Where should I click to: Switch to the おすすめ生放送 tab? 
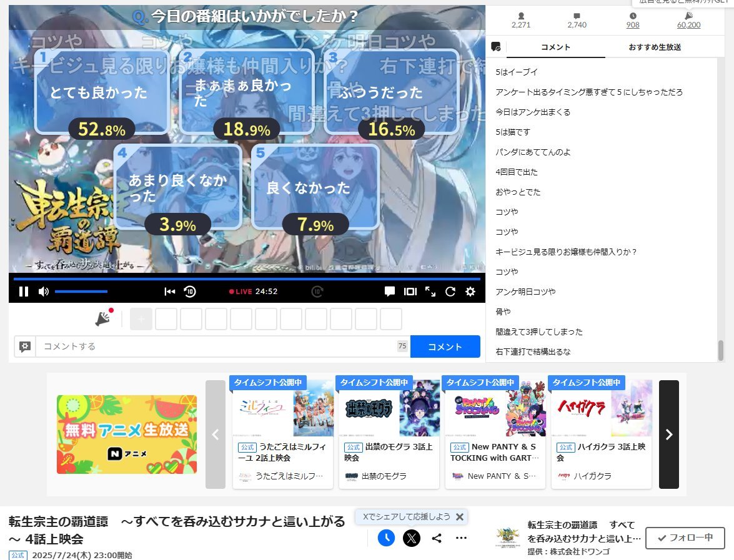point(655,47)
